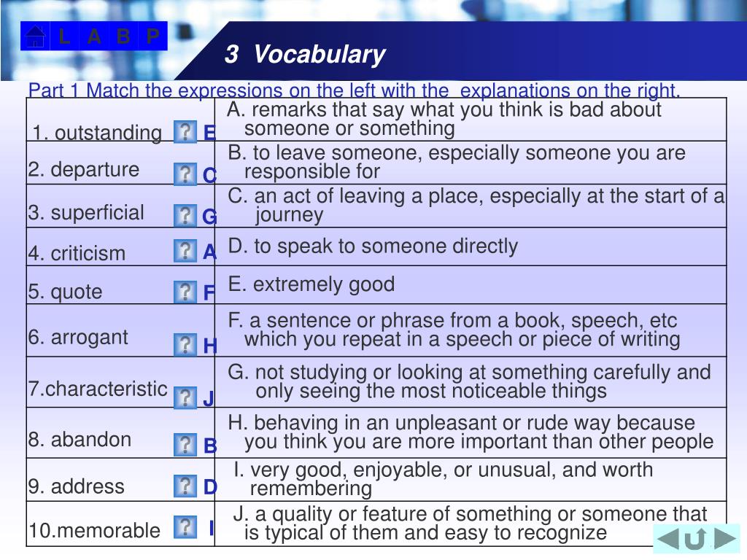Click question mark icon beside arrogant
The height and width of the screenshot is (560, 747).
coord(185,345)
